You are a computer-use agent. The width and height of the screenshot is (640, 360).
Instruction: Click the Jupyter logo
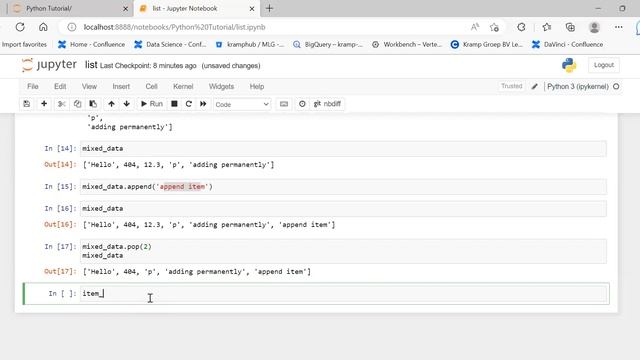pos(49,65)
